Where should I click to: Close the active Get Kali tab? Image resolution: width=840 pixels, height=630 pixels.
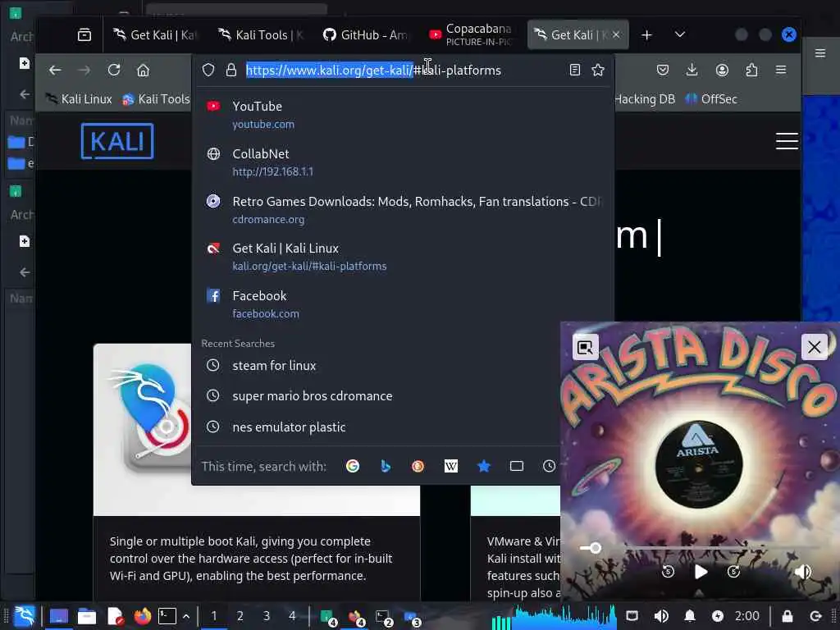pyautogui.click(x=616, y=34)
